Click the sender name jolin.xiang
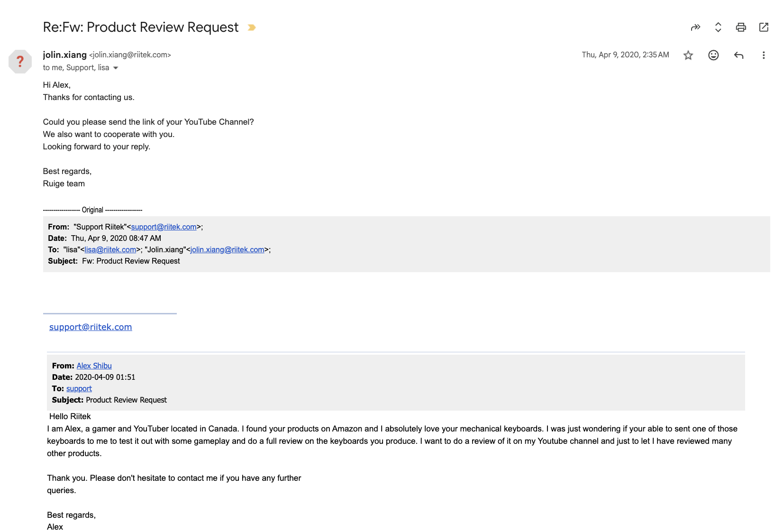This screenshot has height=532, width=784. (64, 55)
